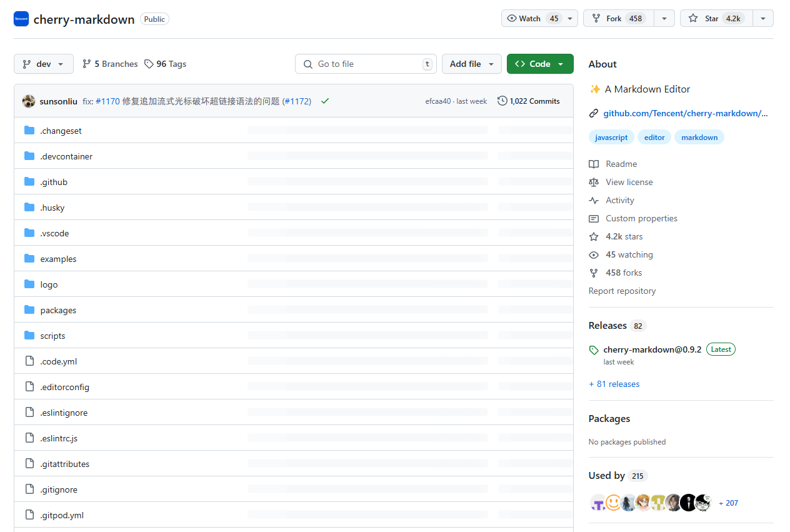Star the repository
The image size is (790, 532).
[716, 19]
